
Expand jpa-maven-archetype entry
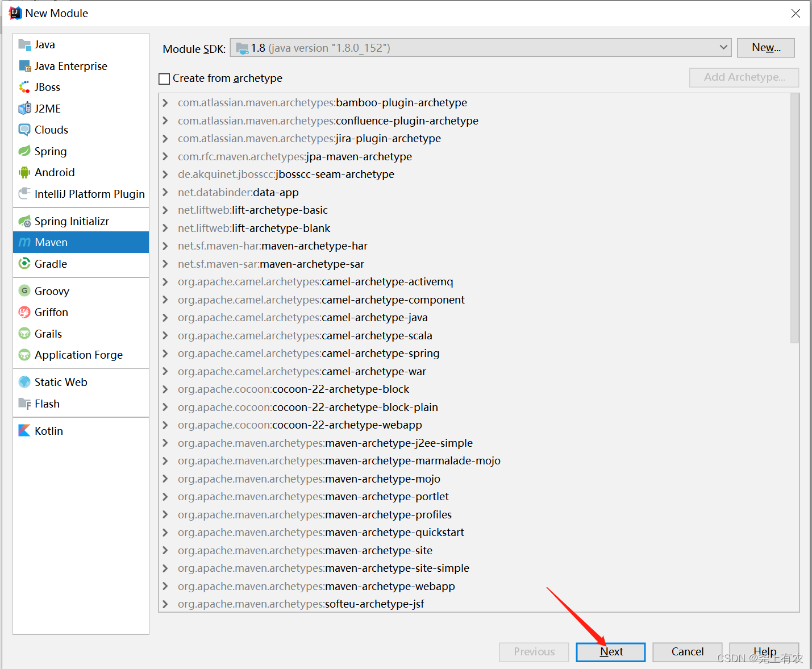pyautogui.click(x=165, y=156)
